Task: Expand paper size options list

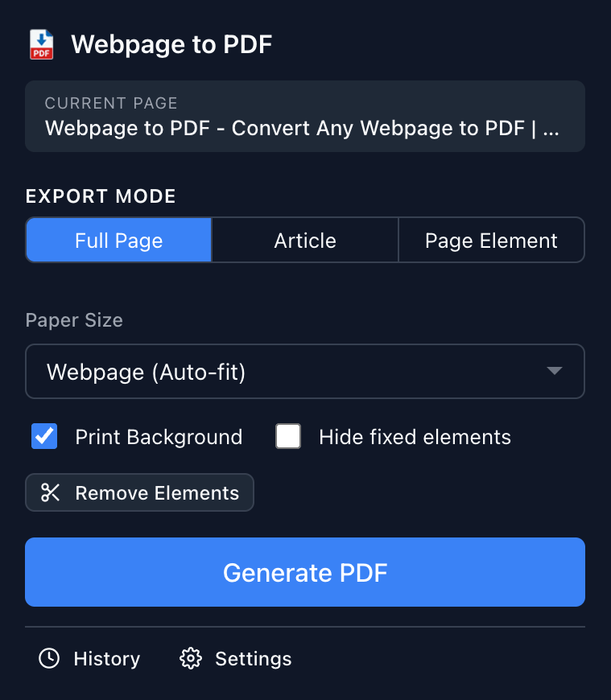Action: (x=305, y=371)
